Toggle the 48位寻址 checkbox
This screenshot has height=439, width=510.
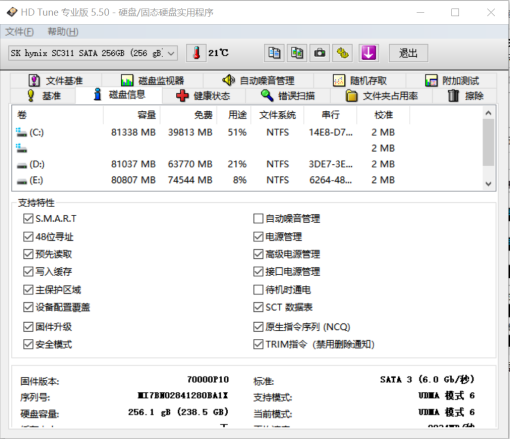(x=28, y=237)
